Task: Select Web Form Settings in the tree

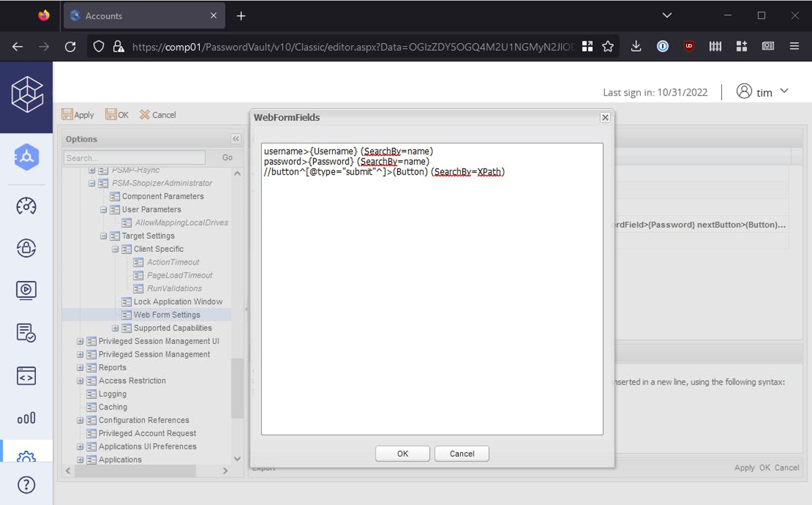Action: (x=166, y=315)
